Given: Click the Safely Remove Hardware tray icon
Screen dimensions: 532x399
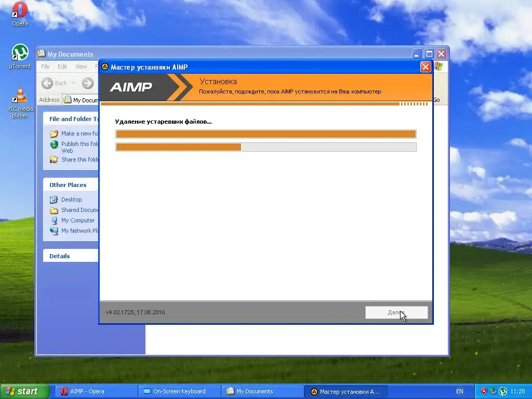Looking at the screenshot, I should pyautogui.click(x=494, y=391).
